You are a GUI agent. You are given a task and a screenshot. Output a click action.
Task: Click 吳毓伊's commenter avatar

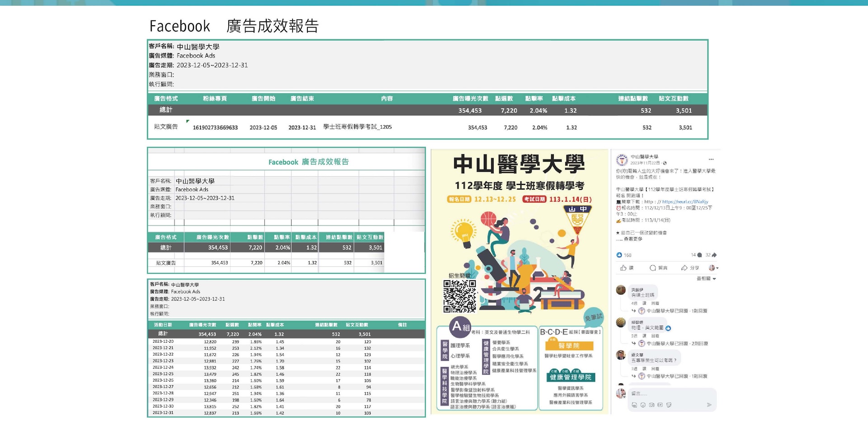(621, 290)
